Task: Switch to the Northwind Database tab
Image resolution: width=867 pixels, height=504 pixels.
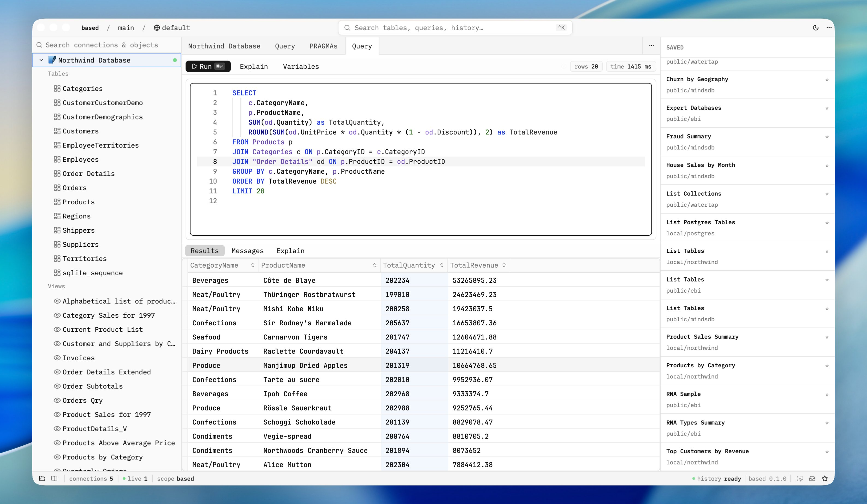Action: 224,46
